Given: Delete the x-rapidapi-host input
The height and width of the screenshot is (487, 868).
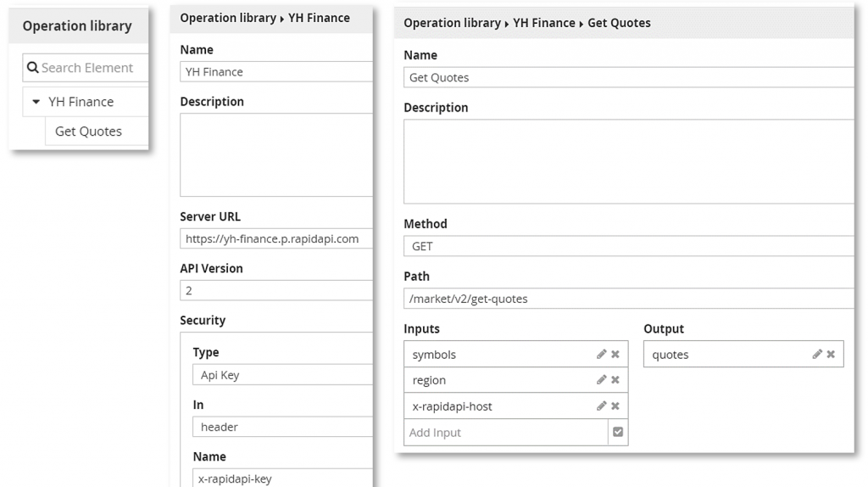Looking at the screenshot, I should (x=615, y=406).
